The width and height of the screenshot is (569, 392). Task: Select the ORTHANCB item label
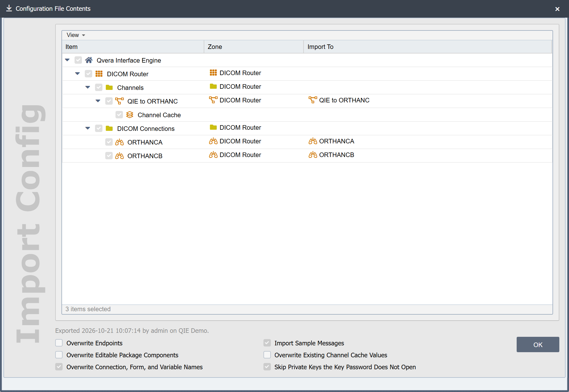coord(145,156)
